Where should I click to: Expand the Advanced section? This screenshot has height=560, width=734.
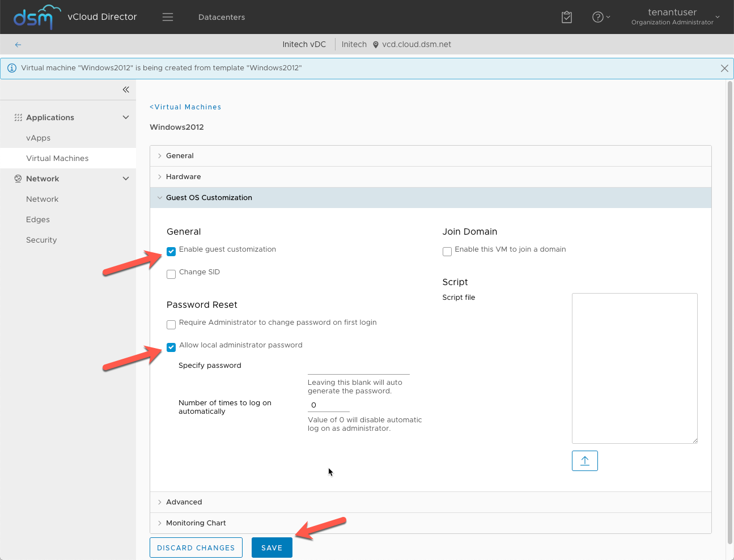click(431, 502)
